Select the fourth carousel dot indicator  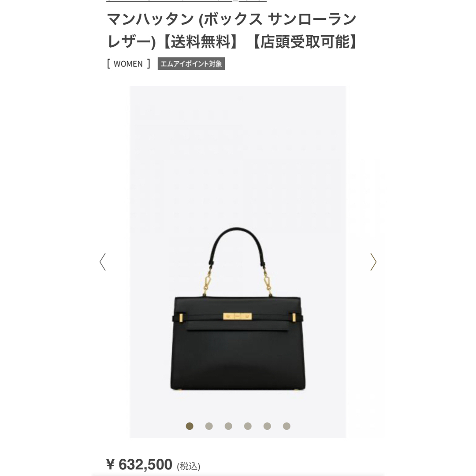248,426
